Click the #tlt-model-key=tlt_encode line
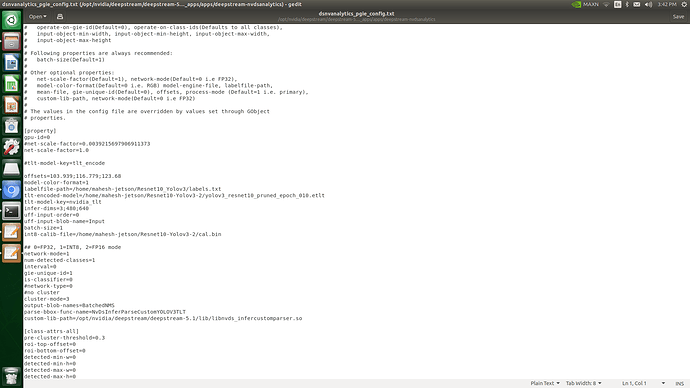The width and height of the screenshot is (690, 388). pyautogui.click(x=65, y=163)
